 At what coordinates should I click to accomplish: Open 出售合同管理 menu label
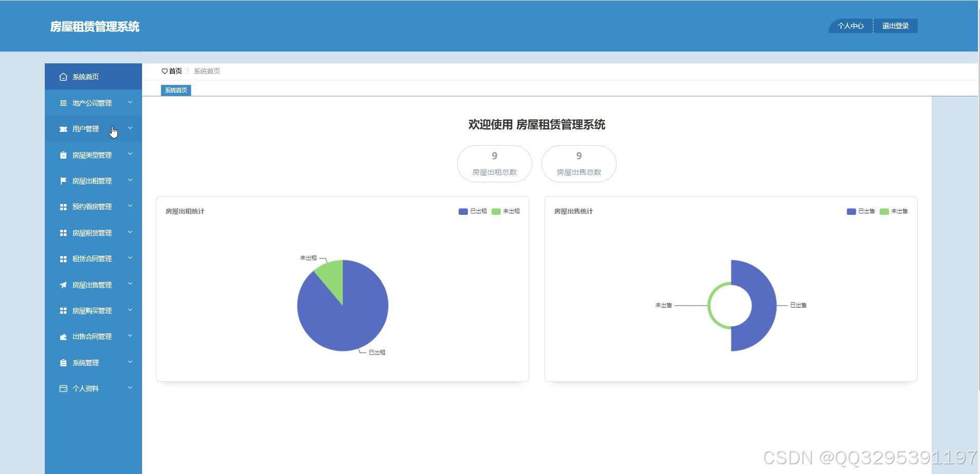(x=92, y=336)
